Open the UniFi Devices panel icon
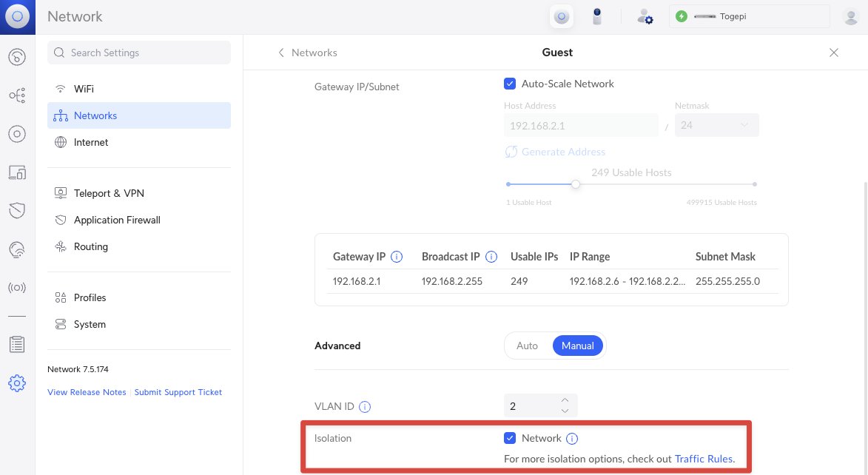Image resolution: width=868 pixels, height=475 pixels. coord(17,134)
